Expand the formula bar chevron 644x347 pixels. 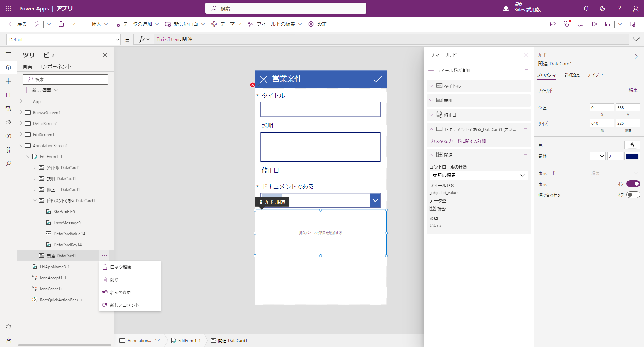(636, 39)
